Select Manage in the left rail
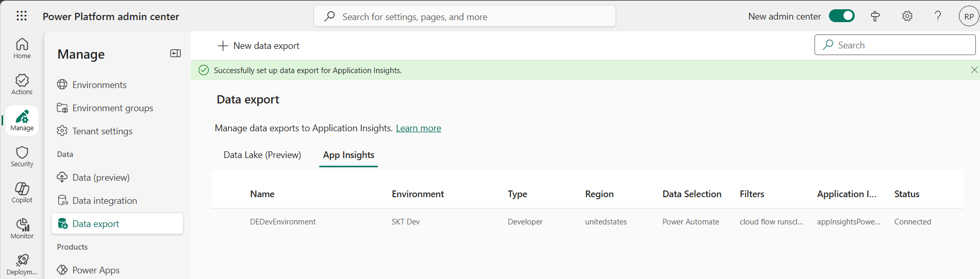 click(x=22, y=120)
